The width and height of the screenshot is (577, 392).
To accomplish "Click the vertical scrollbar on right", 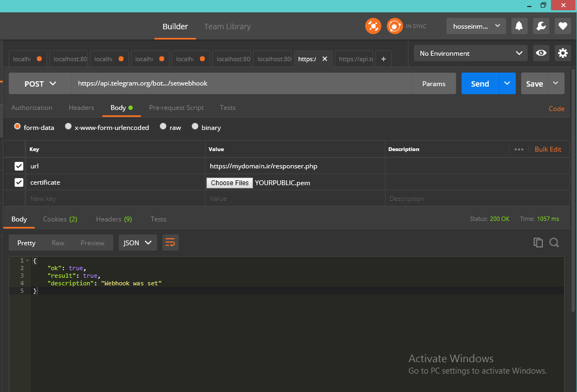I will [x=573, y=191].
